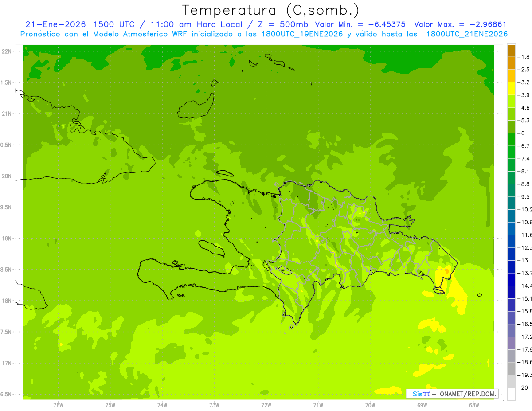Click the '70W' longitude label
The width and height of the screenshot is (532, 411).
[x=370, y=405]
